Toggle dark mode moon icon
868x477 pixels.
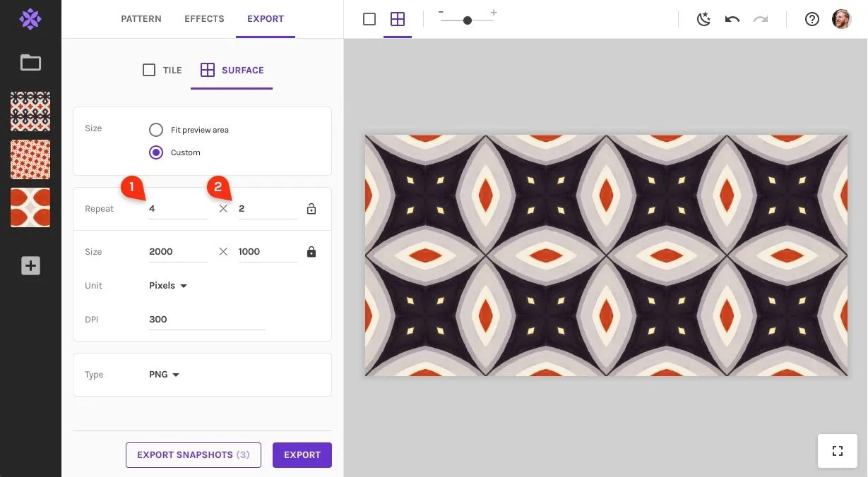[703, 19]
